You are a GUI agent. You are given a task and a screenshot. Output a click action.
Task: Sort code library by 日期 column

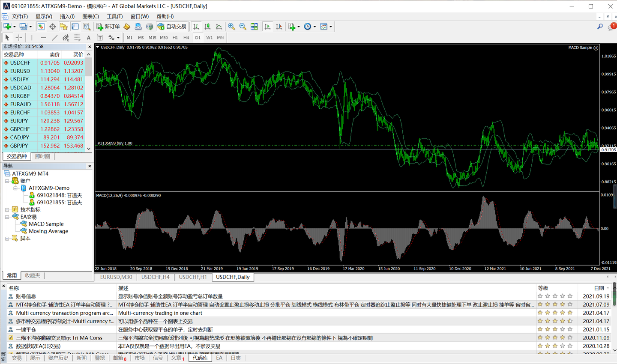[x=599, y=288]
